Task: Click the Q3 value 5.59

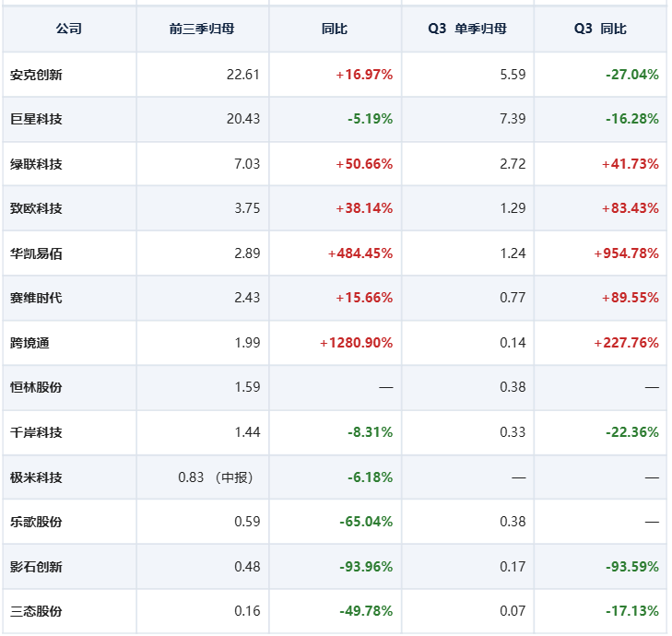Action: (x=513, y=75)
